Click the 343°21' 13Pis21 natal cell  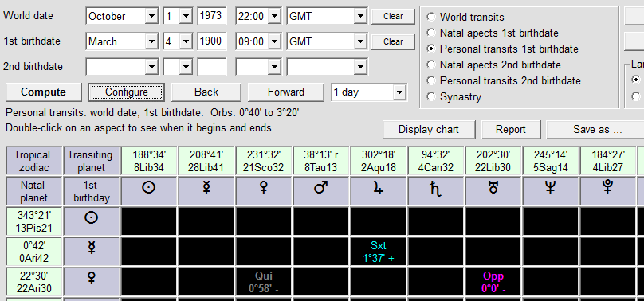point(33,221)
